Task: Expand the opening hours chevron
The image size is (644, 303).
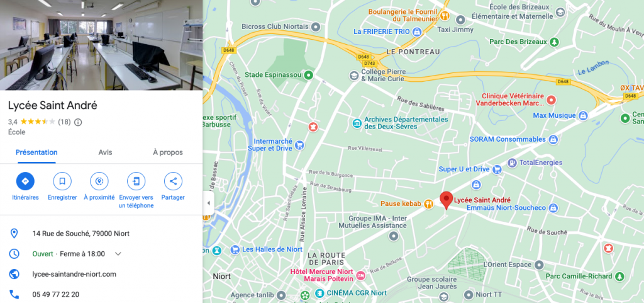Action: (118, 254)
